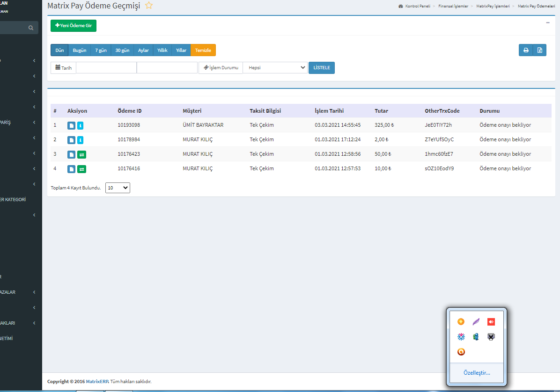The image size is (560, 392).
Task: Open document icon for payment 10193098
Action: click(x=71, y=125)
